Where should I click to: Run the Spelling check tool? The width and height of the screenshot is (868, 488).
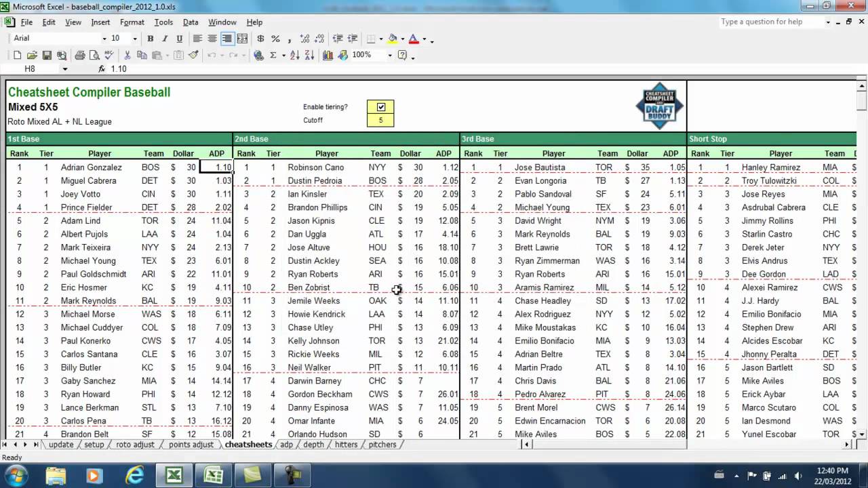(108, 55)
